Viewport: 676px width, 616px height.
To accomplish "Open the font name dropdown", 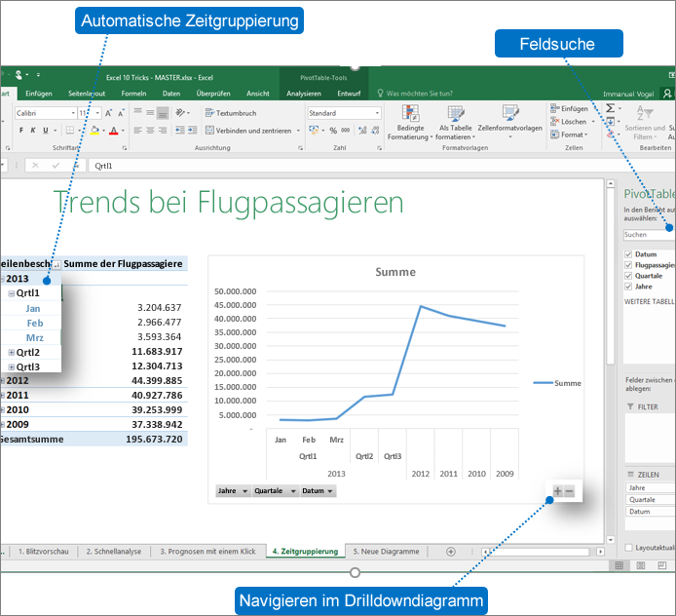I will [73, 113].
